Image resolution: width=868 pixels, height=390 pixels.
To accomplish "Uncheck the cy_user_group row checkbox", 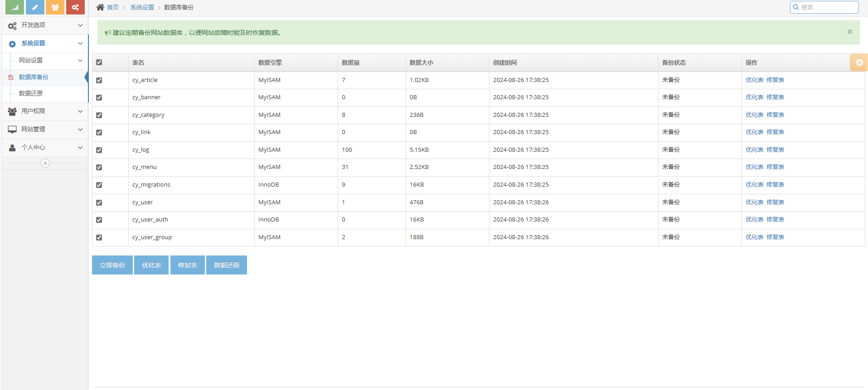I will point(99,237).
